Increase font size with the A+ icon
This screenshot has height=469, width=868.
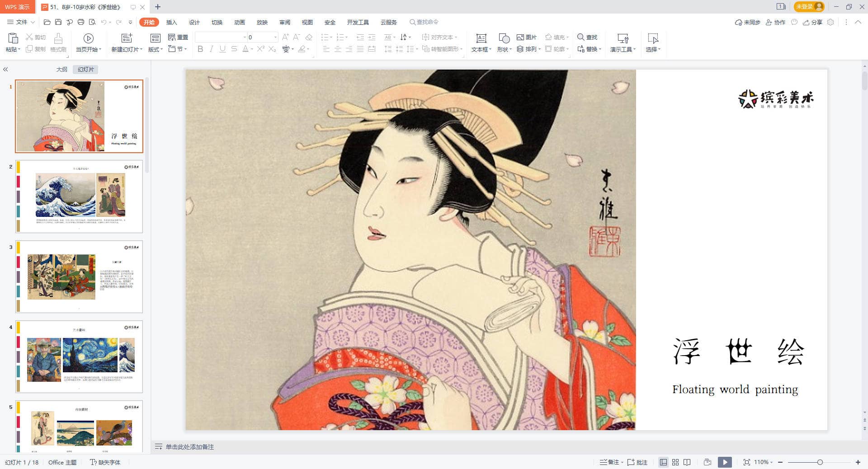tap(285, 37)
